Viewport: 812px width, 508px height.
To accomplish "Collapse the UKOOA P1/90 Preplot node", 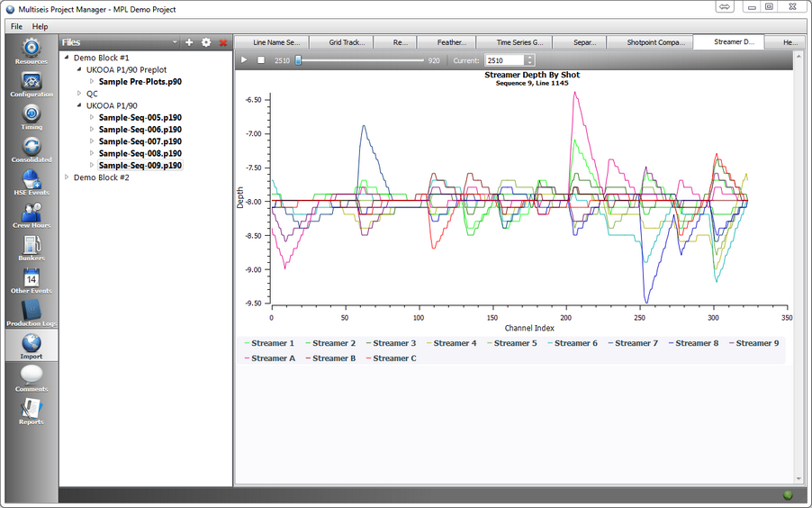I will (x=79, y=69).
